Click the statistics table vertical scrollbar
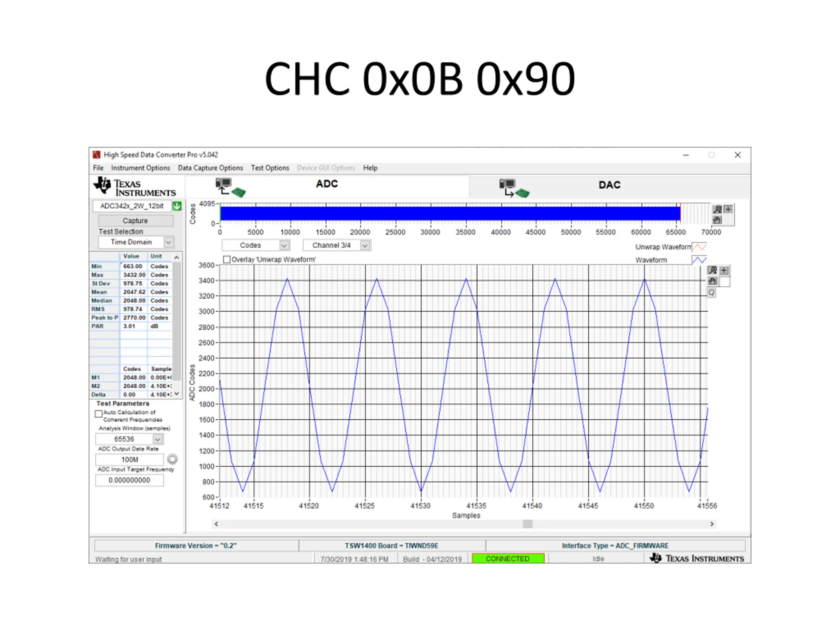 (177, 321)
